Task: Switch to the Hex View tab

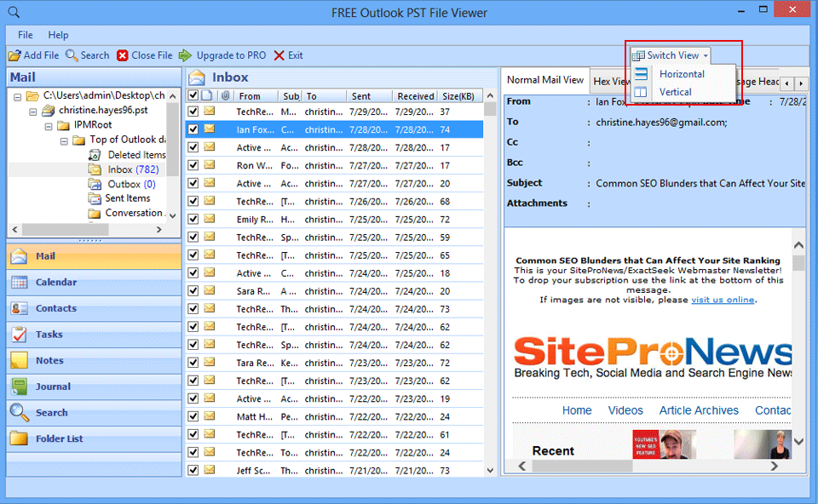Action: click(x=612, y=82)
